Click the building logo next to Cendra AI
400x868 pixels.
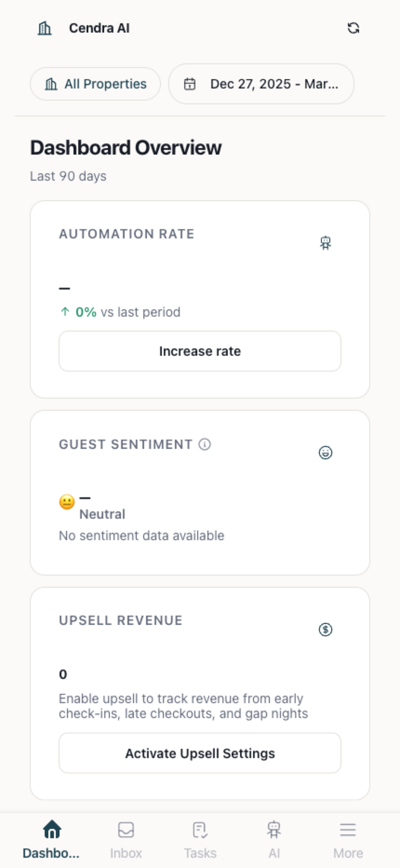(44, 28)
